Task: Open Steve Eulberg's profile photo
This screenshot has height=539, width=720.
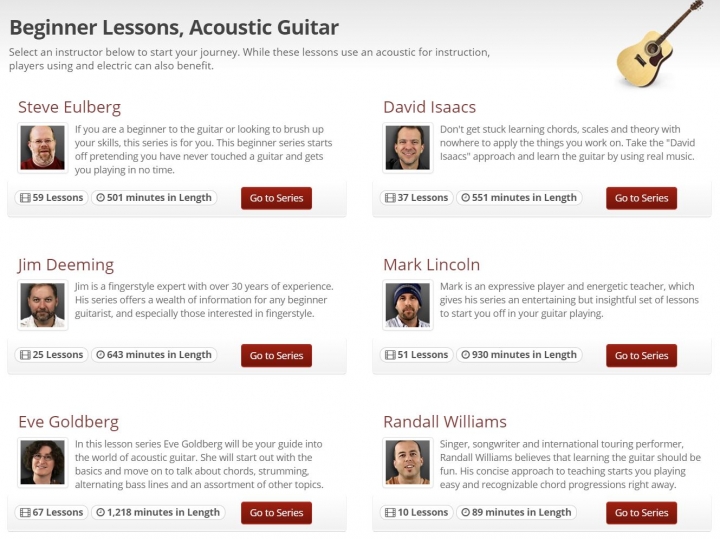Action: [x=43, y=148]
